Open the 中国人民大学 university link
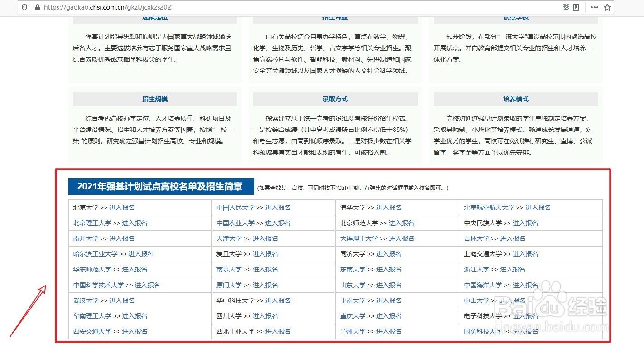644x349 pixels. [235, 208]
